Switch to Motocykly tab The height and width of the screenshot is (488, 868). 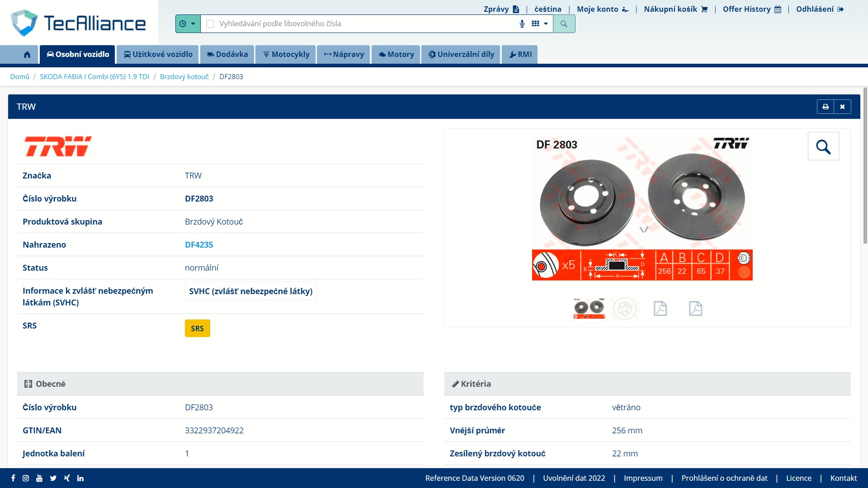[x=286, y=54]
